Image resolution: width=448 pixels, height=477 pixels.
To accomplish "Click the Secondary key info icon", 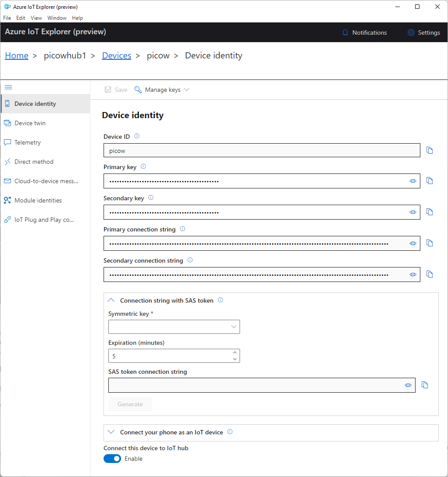I will click(151, 198).
